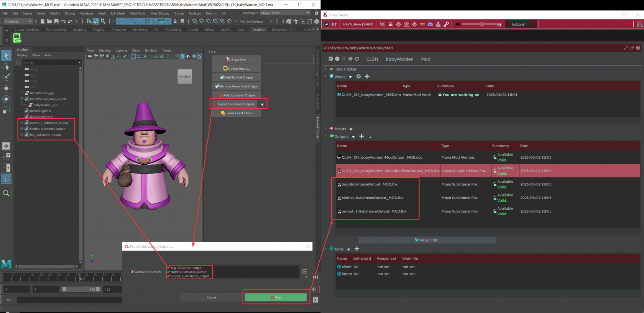Click the chat bubble icon in Smks Studio

[x=383, y=24]
